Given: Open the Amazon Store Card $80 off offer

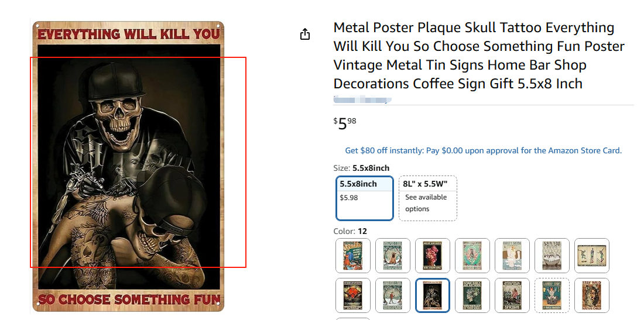Looking at the screenshot, I should click(x=483, y=150).
